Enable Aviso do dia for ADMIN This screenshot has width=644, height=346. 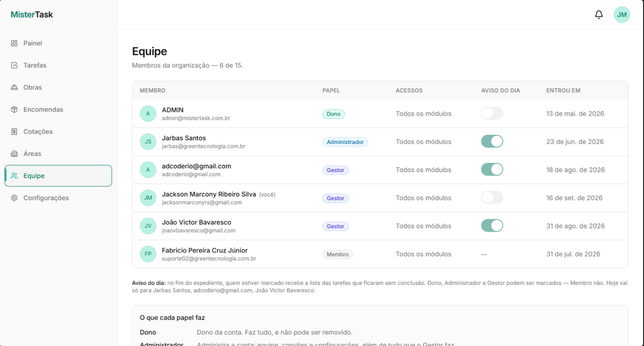coord(492,113)
